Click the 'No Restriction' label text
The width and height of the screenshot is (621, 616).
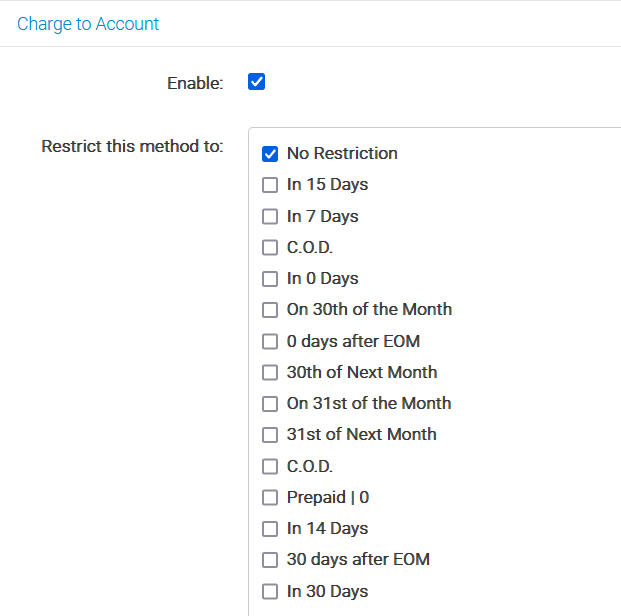pyautogui.click(x=342, y=154)
